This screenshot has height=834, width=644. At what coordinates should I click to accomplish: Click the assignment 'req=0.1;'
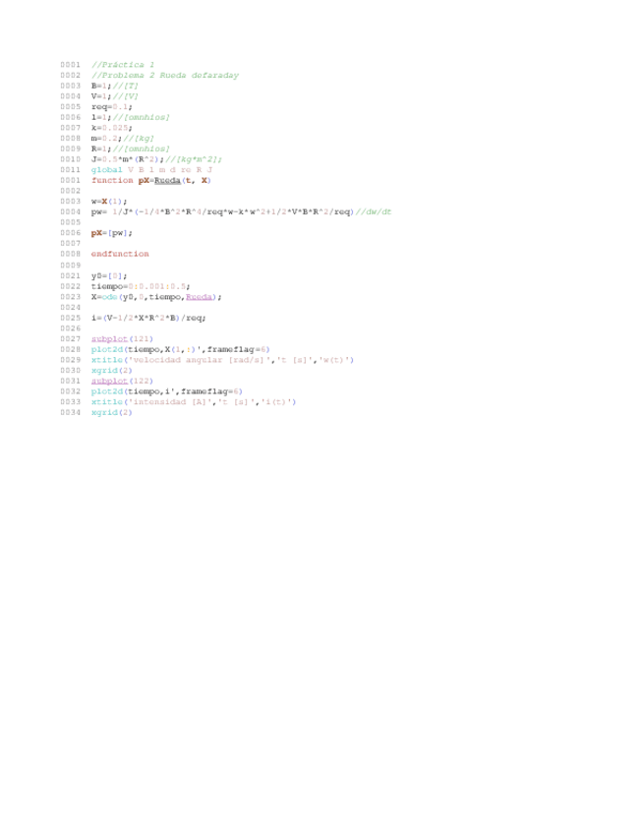coord(112,107)
